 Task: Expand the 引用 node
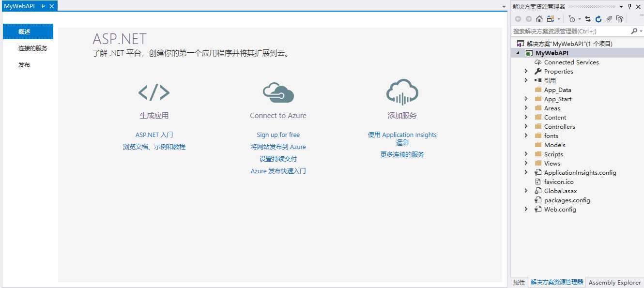click(x=526, y=80)
